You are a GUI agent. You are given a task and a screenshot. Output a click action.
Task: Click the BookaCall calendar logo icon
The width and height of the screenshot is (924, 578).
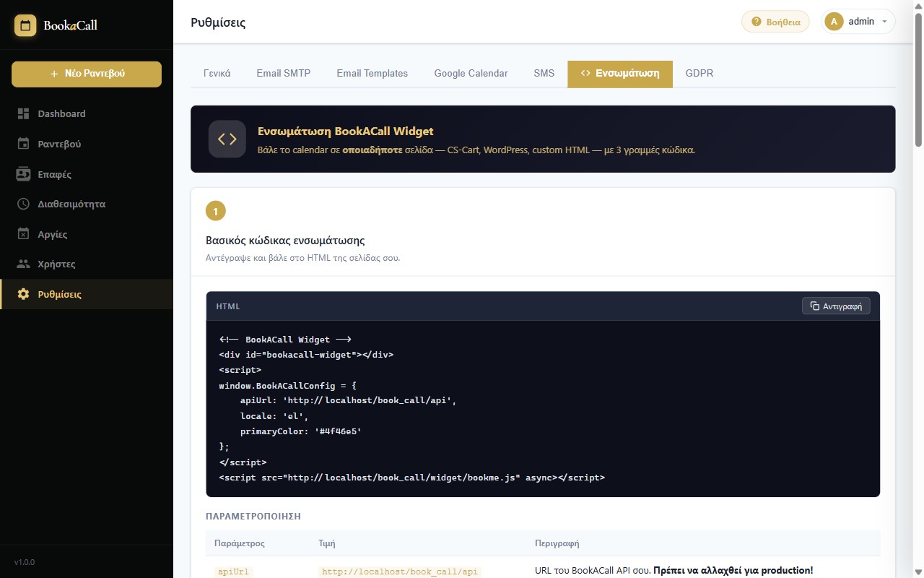25,25
